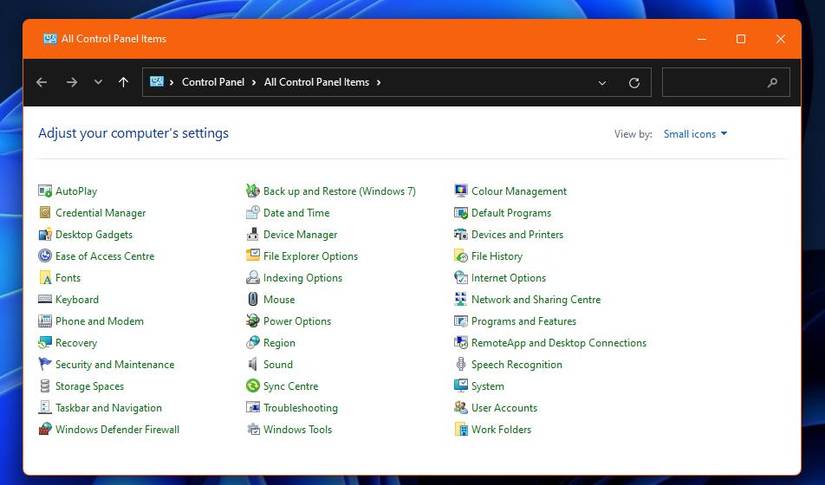Viewport: 825px width, 485px height.
Task: Refresh the Control Panel view
Action: click(x=634, y=83)
